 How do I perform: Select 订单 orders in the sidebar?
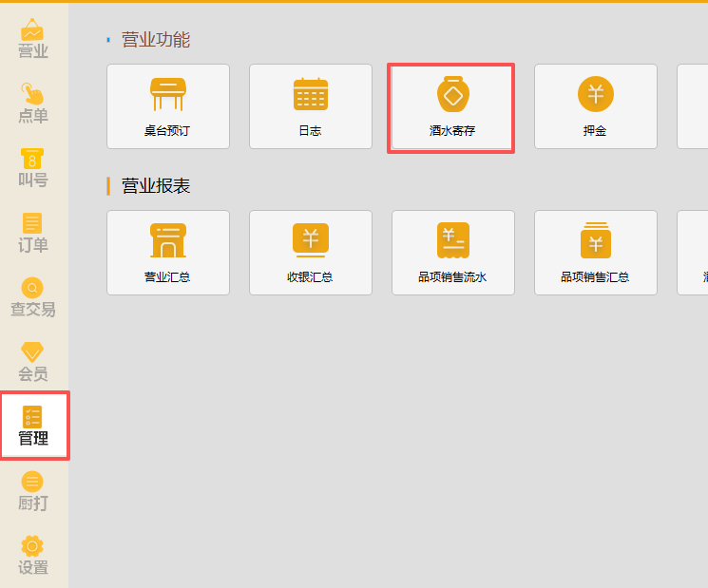point(33,233)
